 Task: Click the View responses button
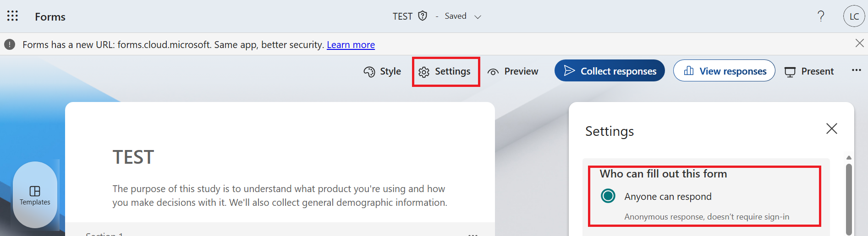coord(724,70)
